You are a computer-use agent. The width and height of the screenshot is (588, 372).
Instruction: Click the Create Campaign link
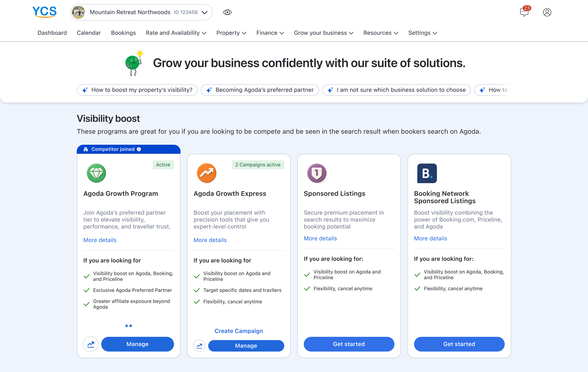click(238, 331)
